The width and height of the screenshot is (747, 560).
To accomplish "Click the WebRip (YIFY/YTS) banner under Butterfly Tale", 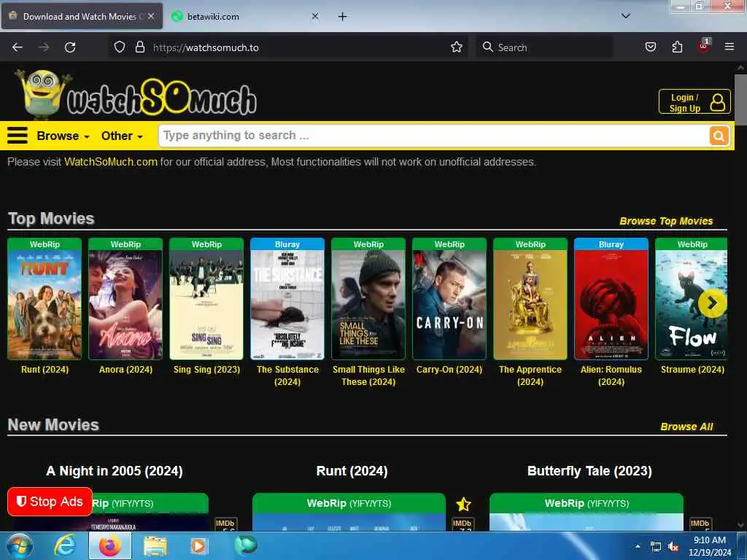I will [x=587, y=503].
